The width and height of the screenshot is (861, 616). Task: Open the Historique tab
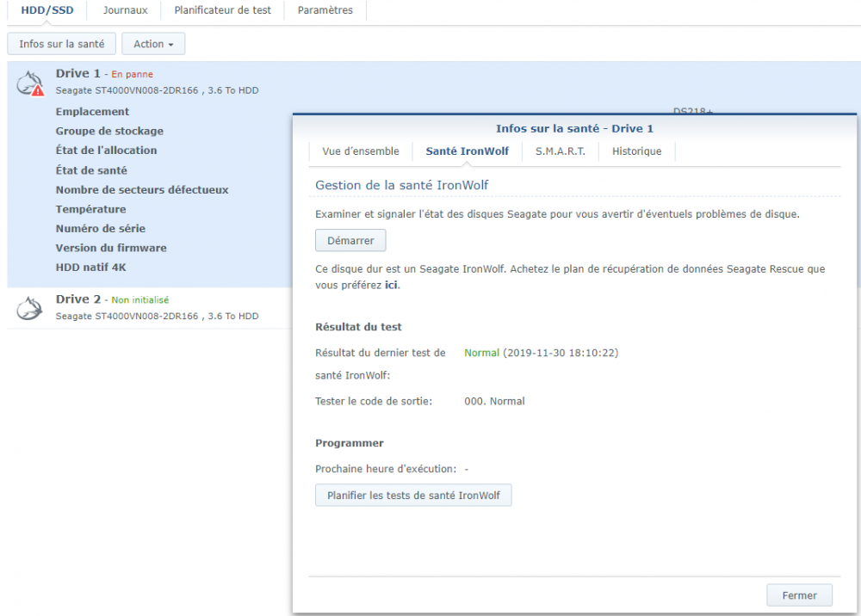click(x=637, y=151)
